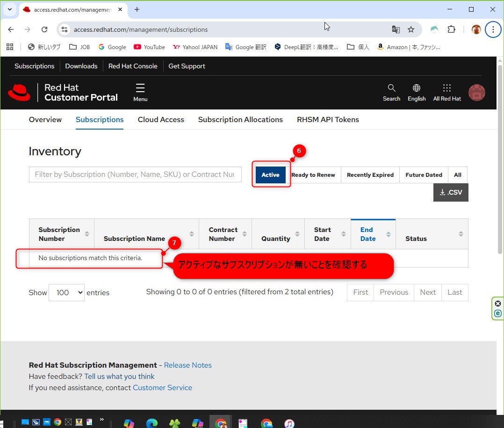
Task: Bookmark this page with the star icon
Action: pos(411,29)
